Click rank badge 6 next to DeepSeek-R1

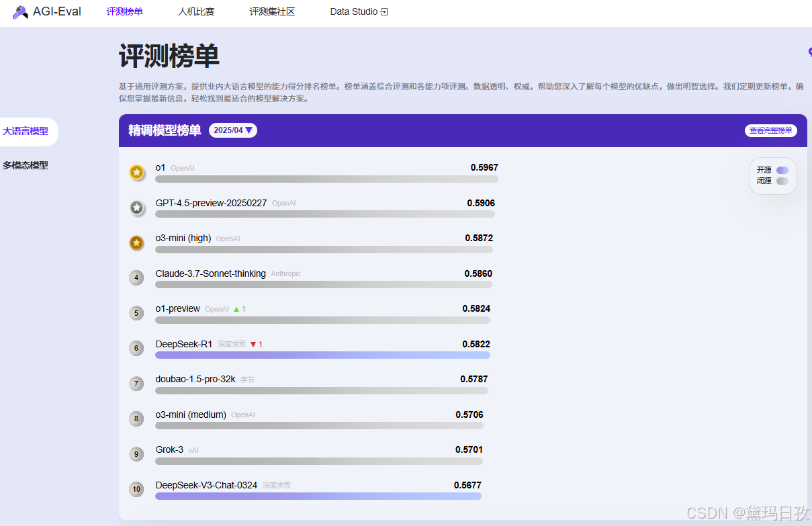(x=137, y=348)
